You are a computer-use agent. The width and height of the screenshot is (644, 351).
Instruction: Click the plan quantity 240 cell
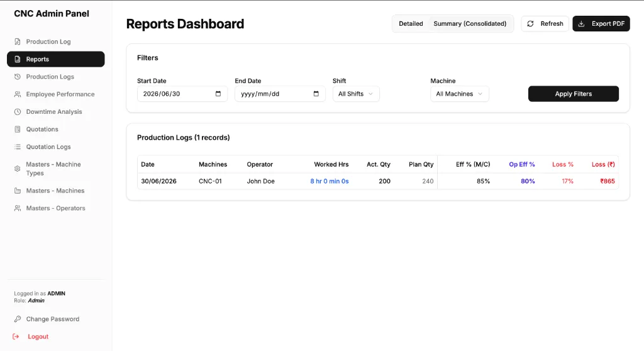click(x=428, y=181)
